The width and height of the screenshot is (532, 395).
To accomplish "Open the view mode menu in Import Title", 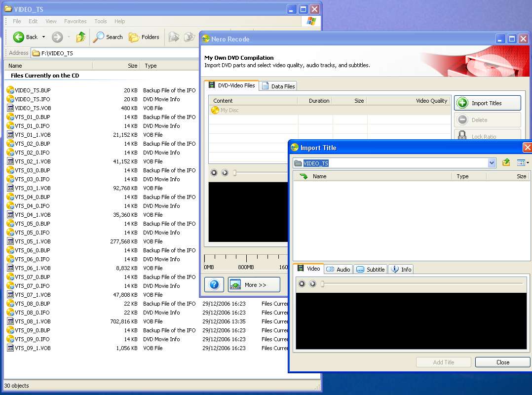I will (523, 163).
